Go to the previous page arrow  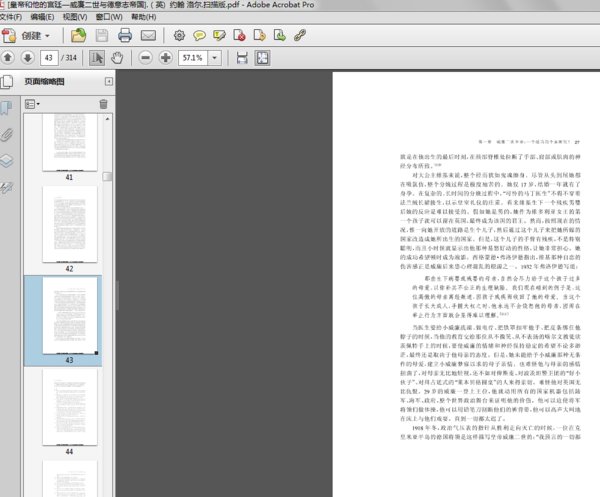9,58
